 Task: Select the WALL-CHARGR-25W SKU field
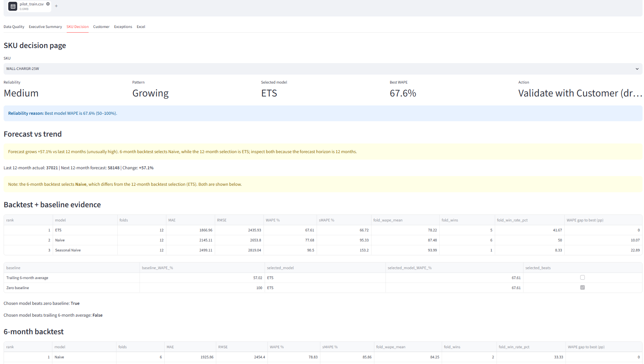point(323,69)
